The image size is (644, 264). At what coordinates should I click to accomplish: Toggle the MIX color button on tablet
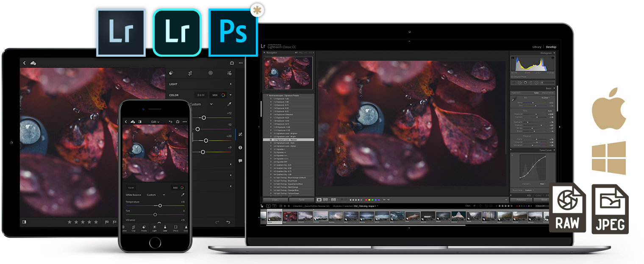(219, 95)
